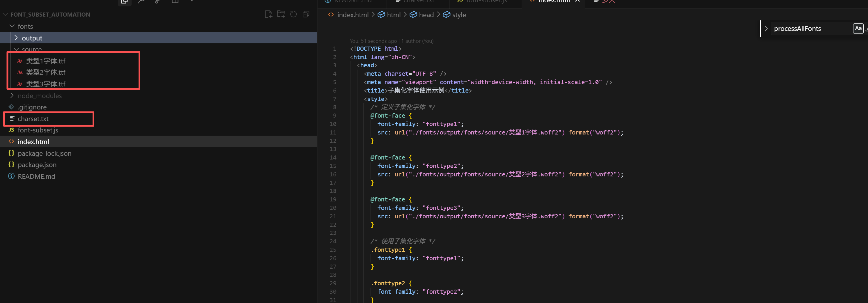Click src url line for 类型3字体.woff2
Viewport: 868px width, 303px height.
[x=500, y=216]
